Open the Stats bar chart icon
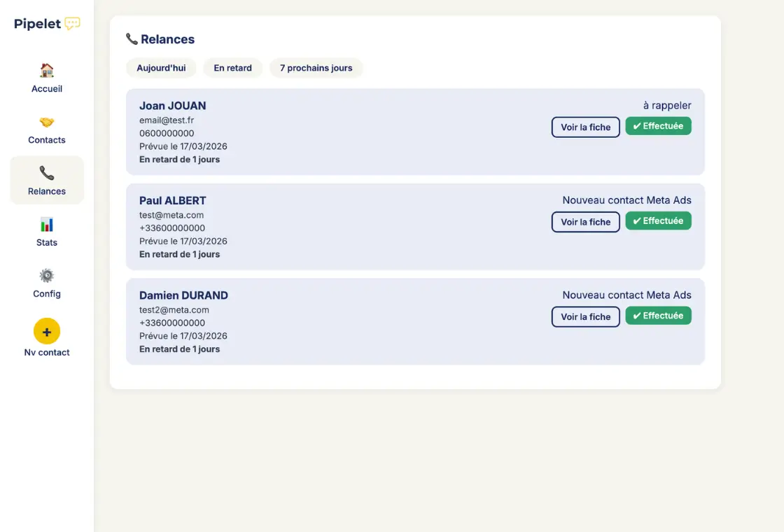This screenshot has height=532, width=784. coord(46,225)
